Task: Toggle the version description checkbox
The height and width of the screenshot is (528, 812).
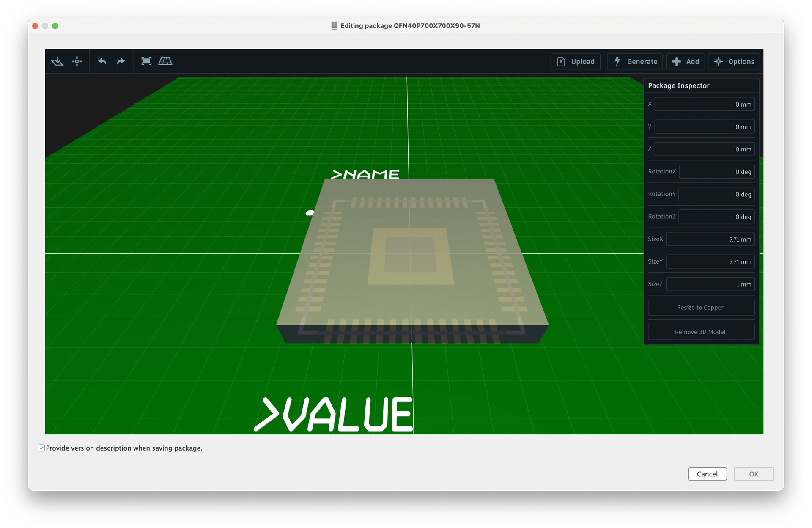Action: click(41, 448)
